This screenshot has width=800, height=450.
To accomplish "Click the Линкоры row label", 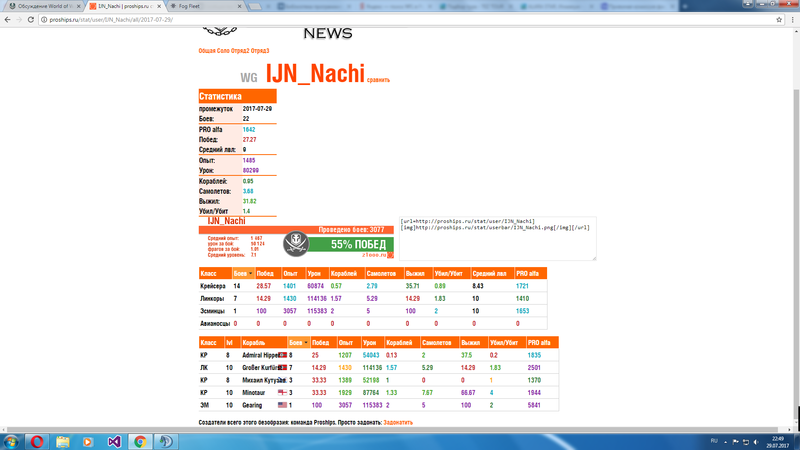I will 212,298.
